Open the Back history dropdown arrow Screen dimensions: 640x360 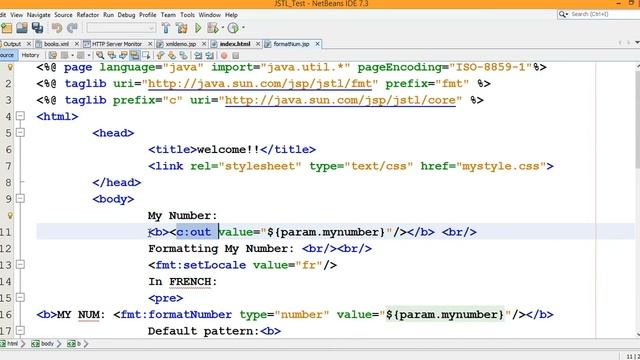point(72,55)
